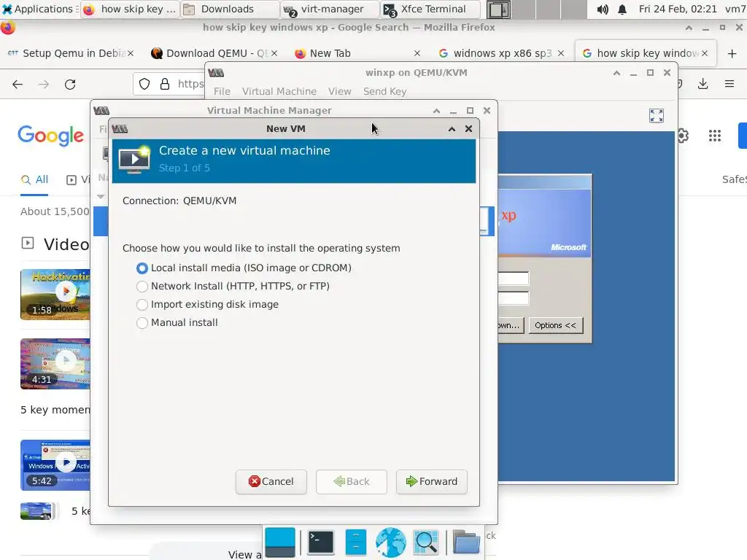Click second login field in Windows XP dialog
This screenshot has height=560, width=747.
coord(514,298)
